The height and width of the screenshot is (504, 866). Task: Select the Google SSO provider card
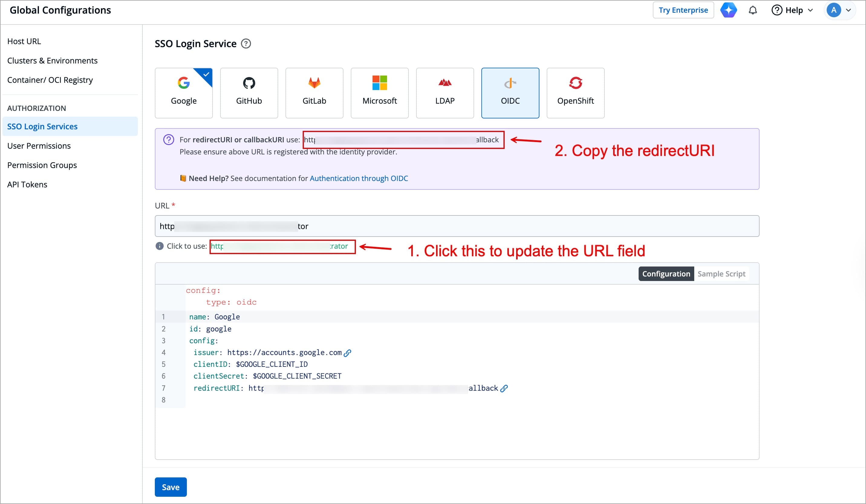click(x=184, y=93)
